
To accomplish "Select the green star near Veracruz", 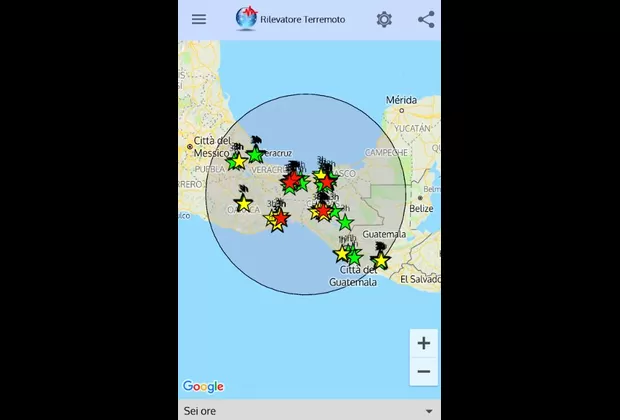I will pos(255,155).
